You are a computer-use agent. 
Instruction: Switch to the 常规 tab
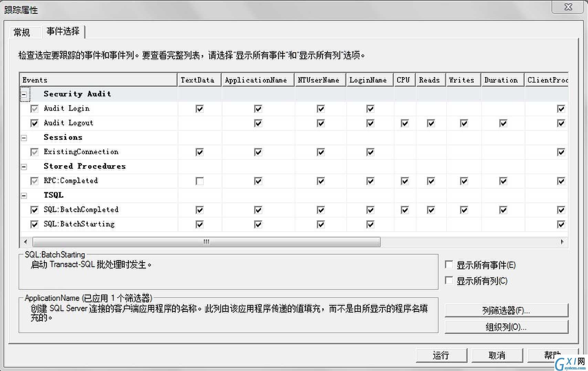(21, 32)
